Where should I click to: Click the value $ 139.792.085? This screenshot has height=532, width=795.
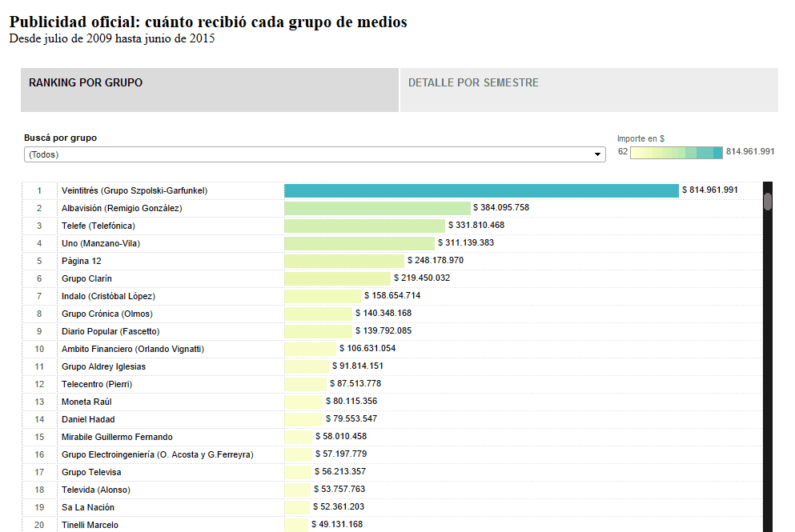click(x=383, y=331)
